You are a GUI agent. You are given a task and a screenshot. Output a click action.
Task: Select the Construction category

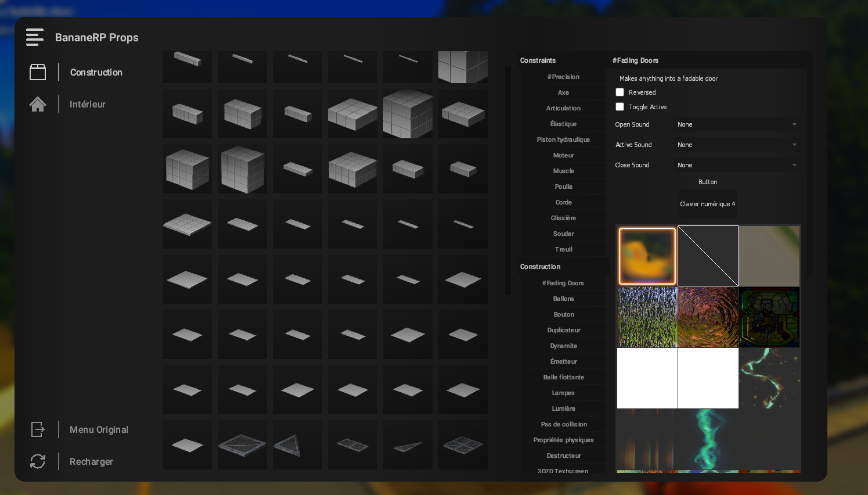(96, 72)
